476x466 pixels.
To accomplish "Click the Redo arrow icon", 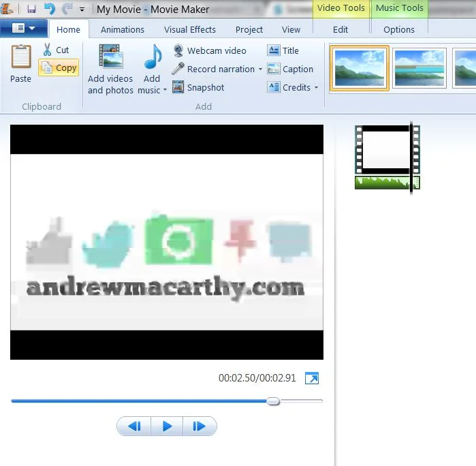I will tap(67, 9).
